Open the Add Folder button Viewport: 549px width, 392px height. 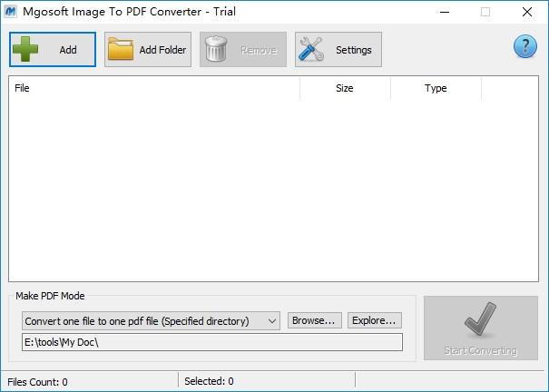(x=148, y=49)
